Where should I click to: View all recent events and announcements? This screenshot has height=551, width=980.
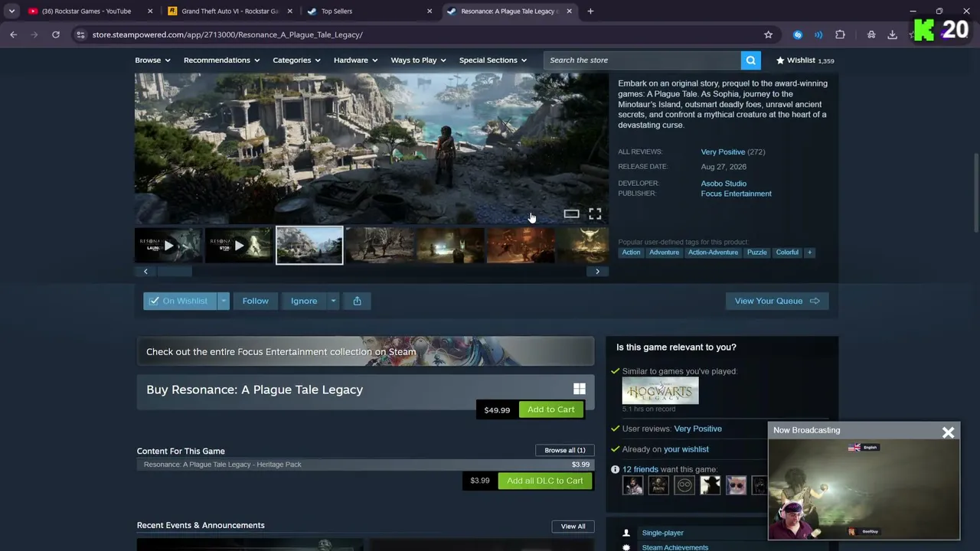573,527
